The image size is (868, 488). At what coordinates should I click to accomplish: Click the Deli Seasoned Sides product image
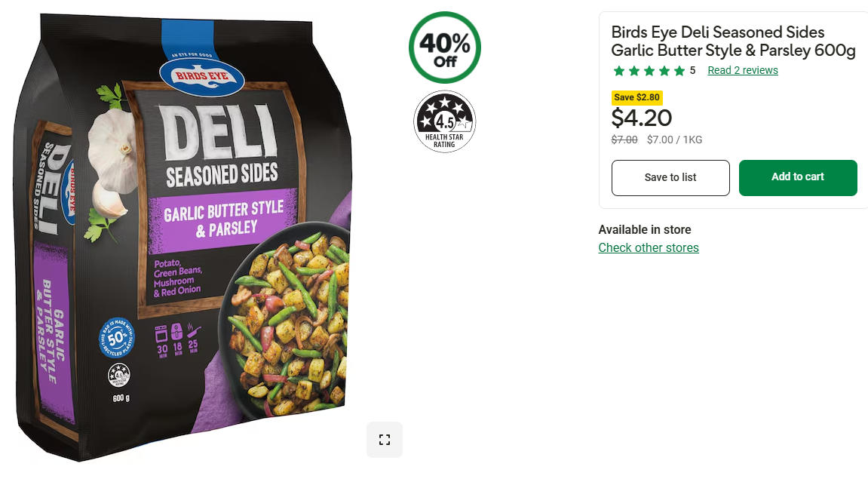click(x=183, y=238)
